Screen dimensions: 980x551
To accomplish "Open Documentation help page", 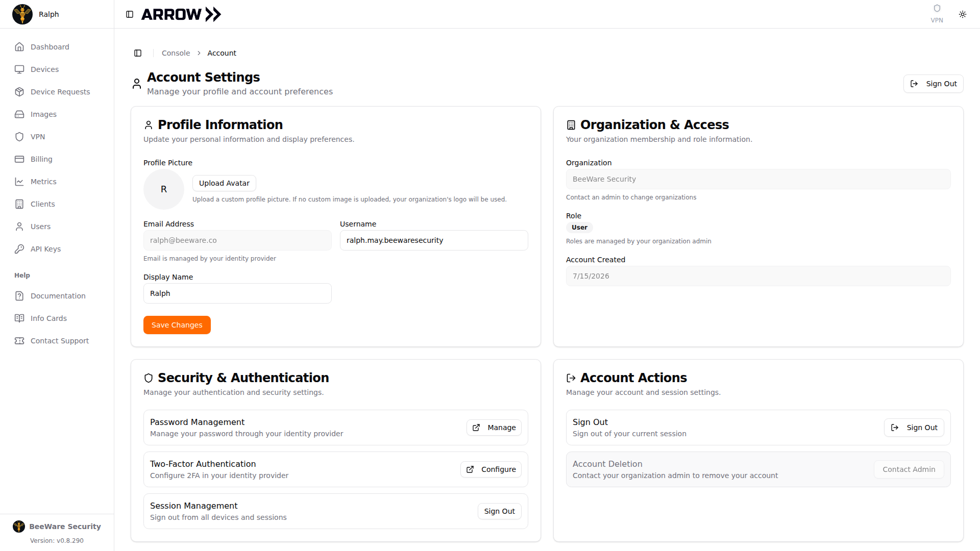I will (57, 296).
